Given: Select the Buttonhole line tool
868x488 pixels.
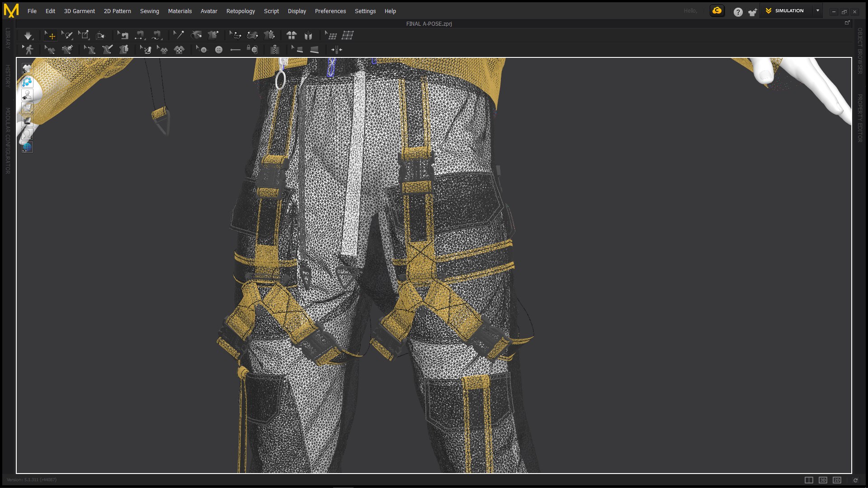Looking at the screenshot, I should (x=236, y=50).
